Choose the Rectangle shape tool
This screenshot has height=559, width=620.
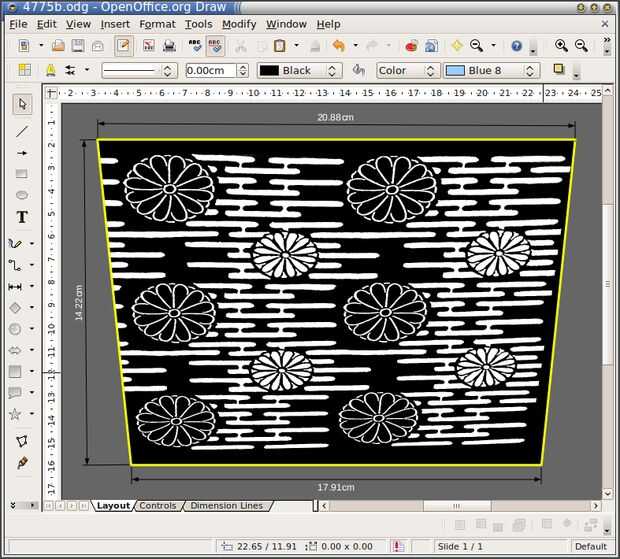pos(22,174)
